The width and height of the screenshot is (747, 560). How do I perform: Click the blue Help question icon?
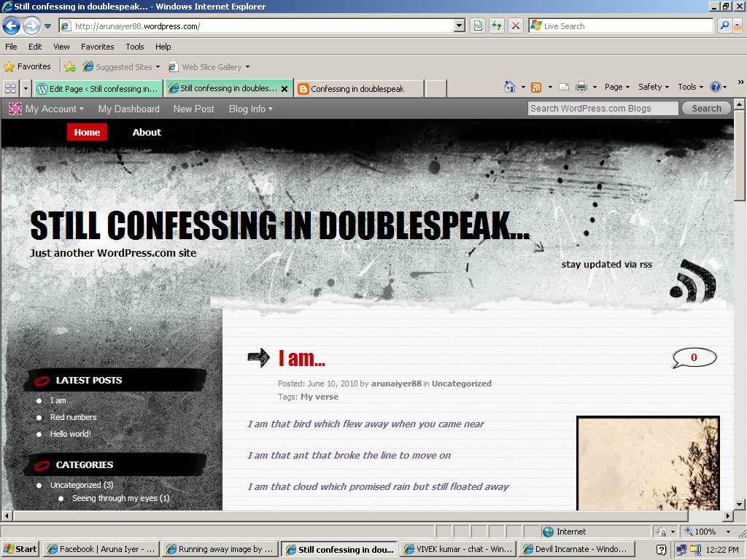715,87
